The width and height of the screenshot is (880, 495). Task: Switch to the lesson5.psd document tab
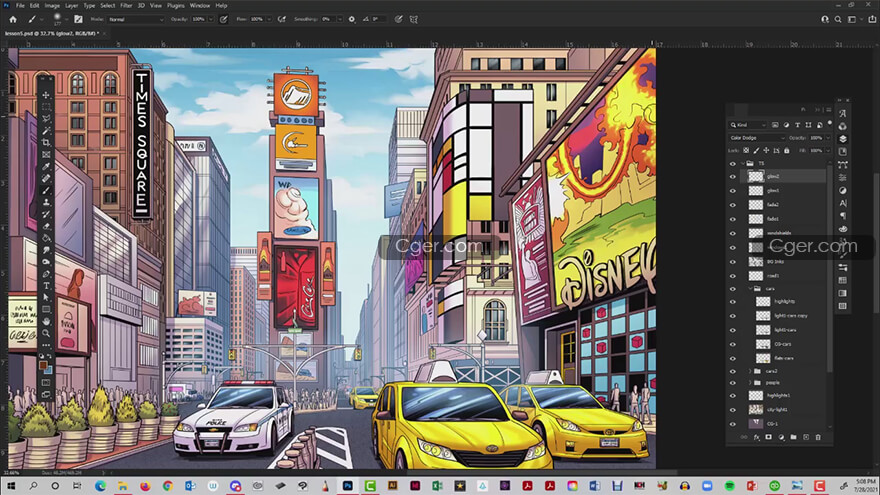[52, 34]
